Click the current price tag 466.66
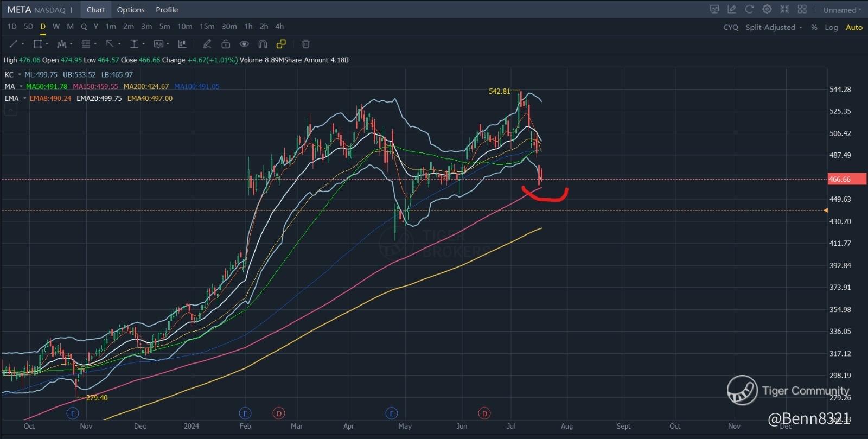The image size is (868, 439). (x=847, y=179)
